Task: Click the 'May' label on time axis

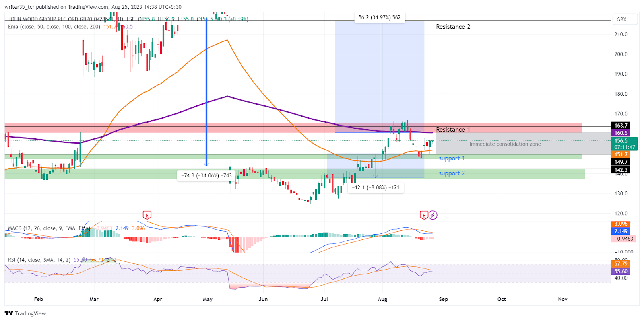Action: 208,299
